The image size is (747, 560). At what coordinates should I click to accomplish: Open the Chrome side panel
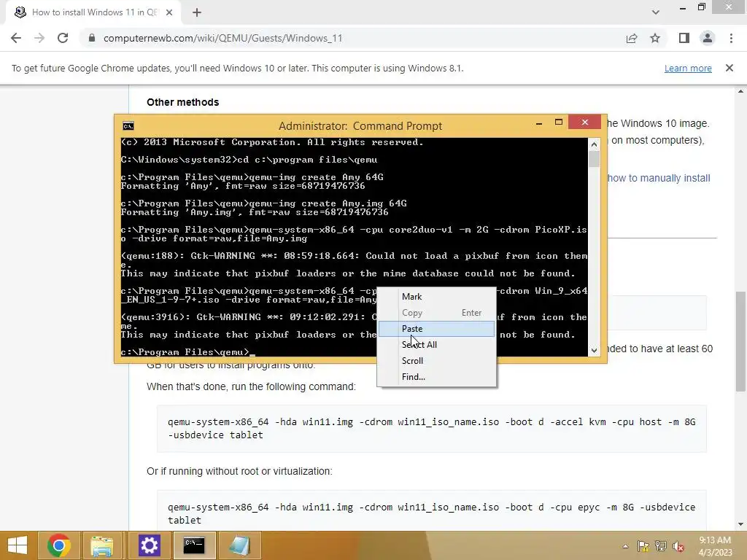pos(684,38)
